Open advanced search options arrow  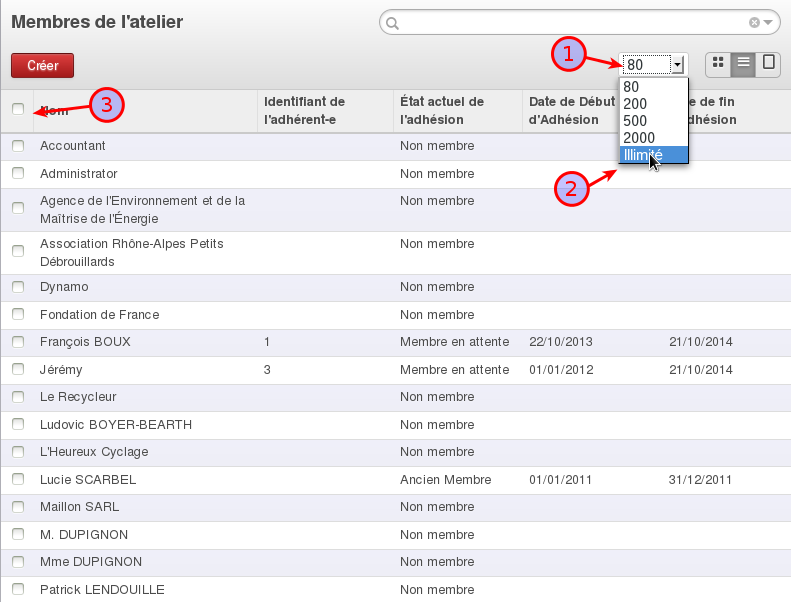[768, 22]
